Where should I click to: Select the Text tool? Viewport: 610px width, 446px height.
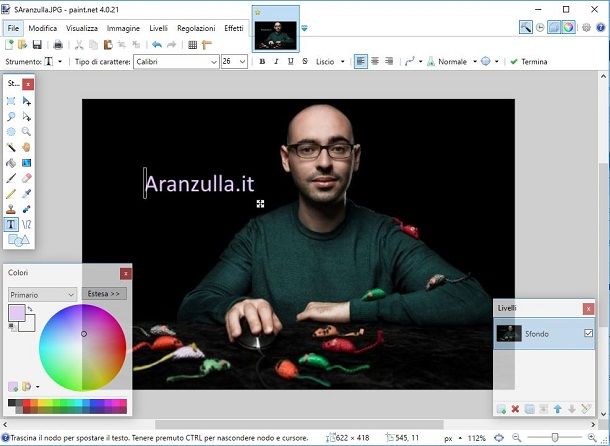coord(11,225)
